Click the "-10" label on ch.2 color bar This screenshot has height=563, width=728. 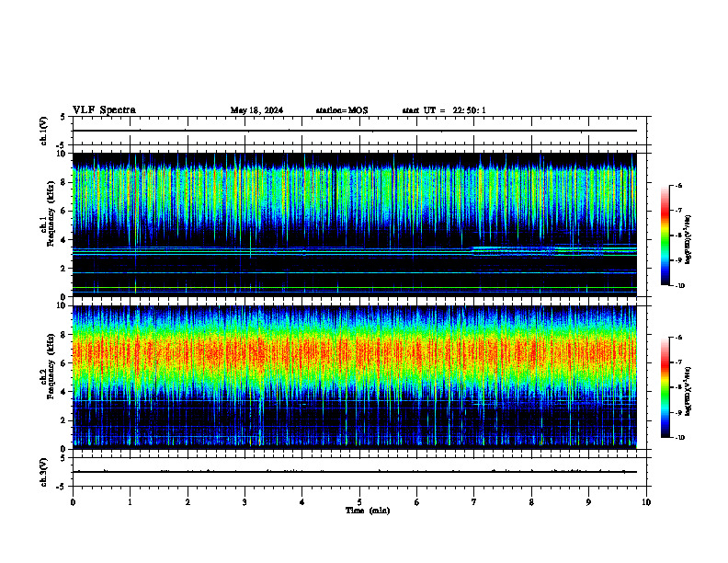pos(679,438)
